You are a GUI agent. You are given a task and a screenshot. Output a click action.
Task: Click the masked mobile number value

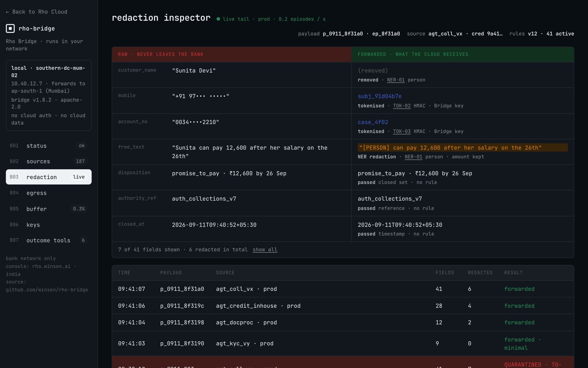(200, 96)
